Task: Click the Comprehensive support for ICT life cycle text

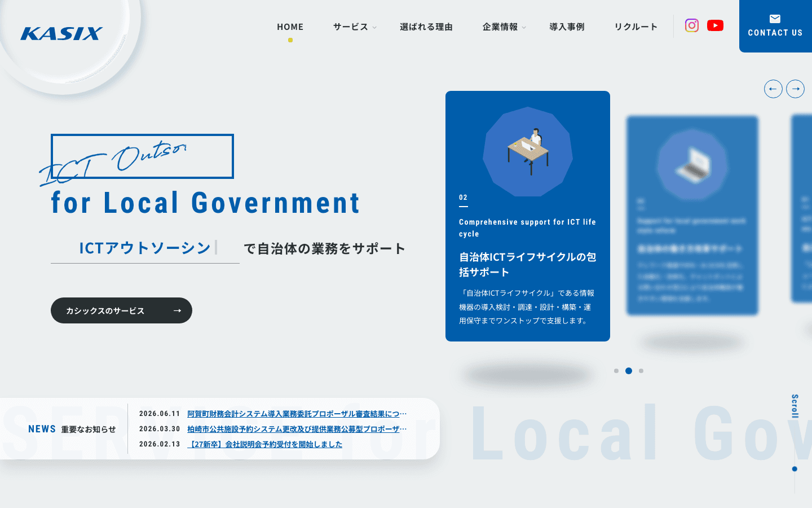Action: click(527, 228)
